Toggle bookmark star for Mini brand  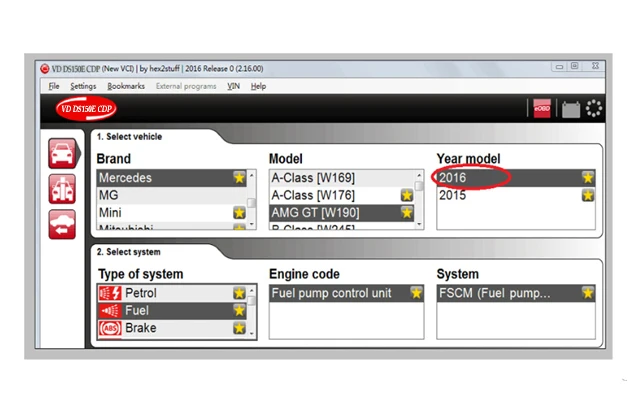pyautogui.click(x=239, y=213)
